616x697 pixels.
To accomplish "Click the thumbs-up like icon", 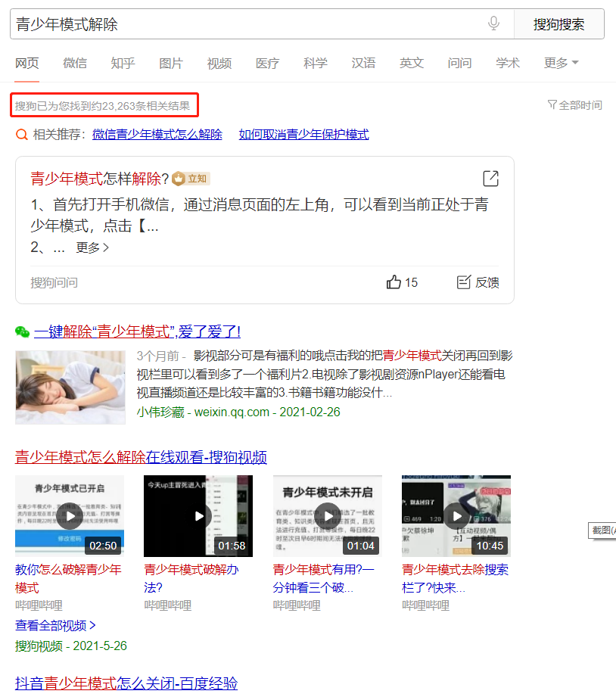I will (x=394, y=282).
